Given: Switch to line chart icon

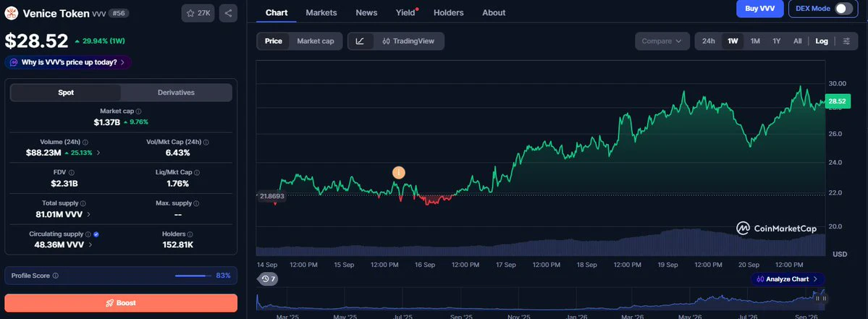Looking at the screenshot, I should click(x=360, y=41).
